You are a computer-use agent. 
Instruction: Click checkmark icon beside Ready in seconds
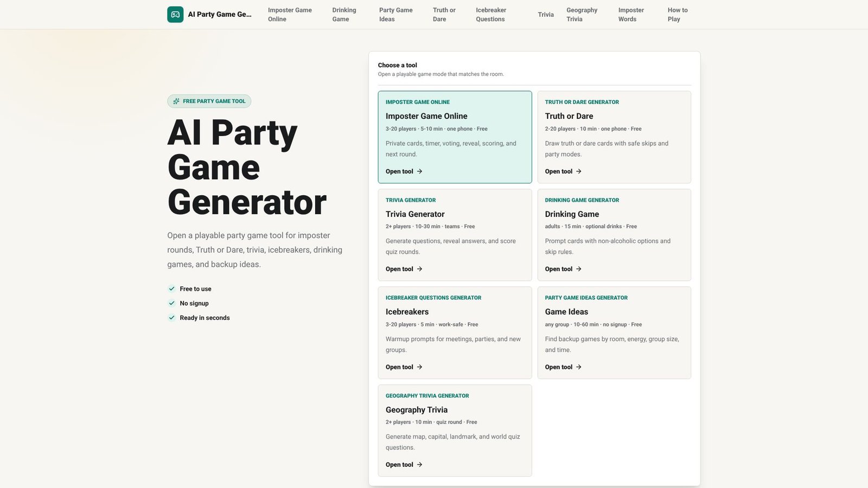(172, 318)
